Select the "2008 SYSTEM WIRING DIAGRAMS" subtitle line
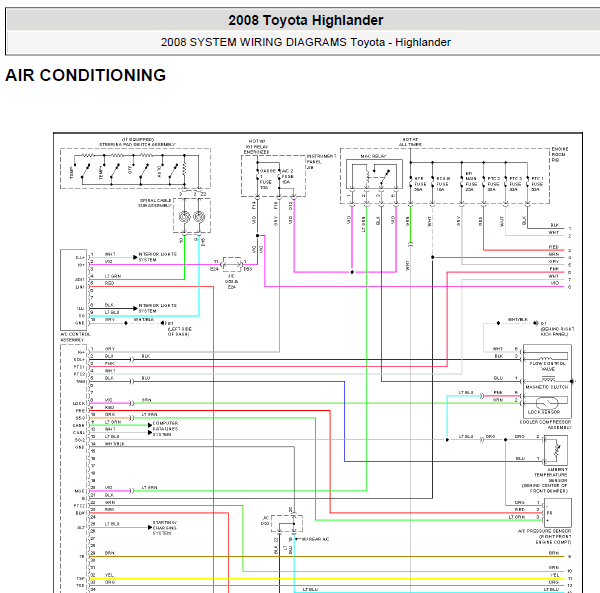Viewport: 600px width, 593px height. tap(305, 42)
